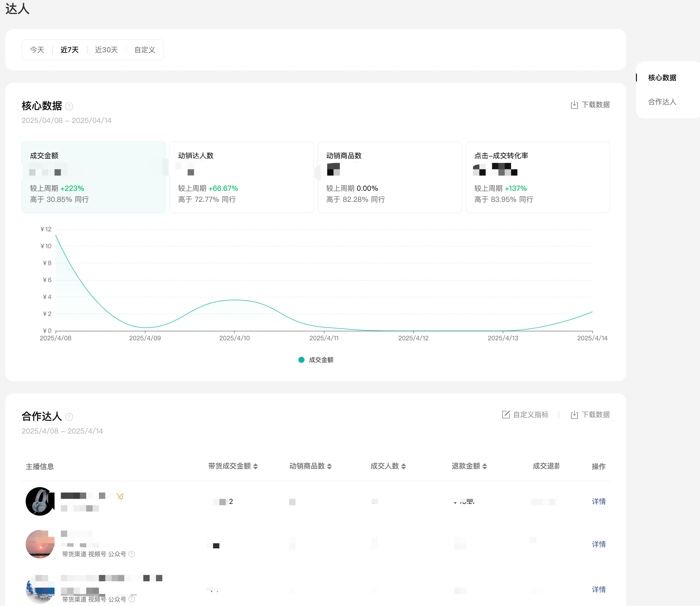Select the 成交金额 metric card

click(94, 177)
